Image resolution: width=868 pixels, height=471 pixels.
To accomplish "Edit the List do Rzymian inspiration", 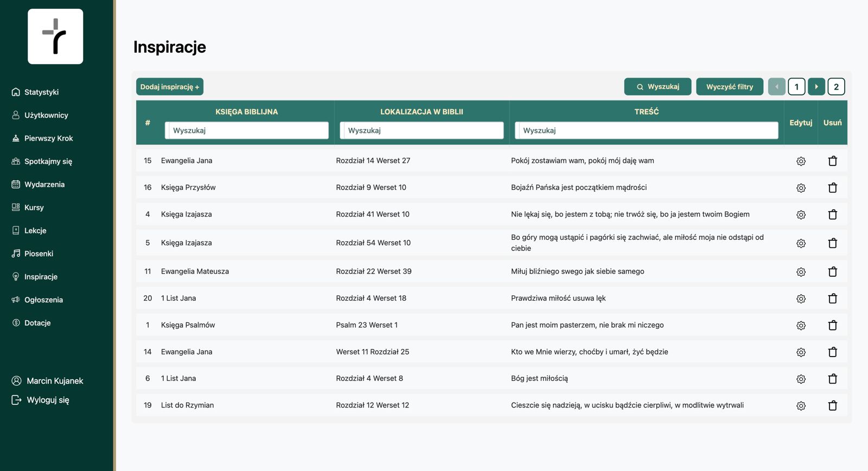I will 801,406.
